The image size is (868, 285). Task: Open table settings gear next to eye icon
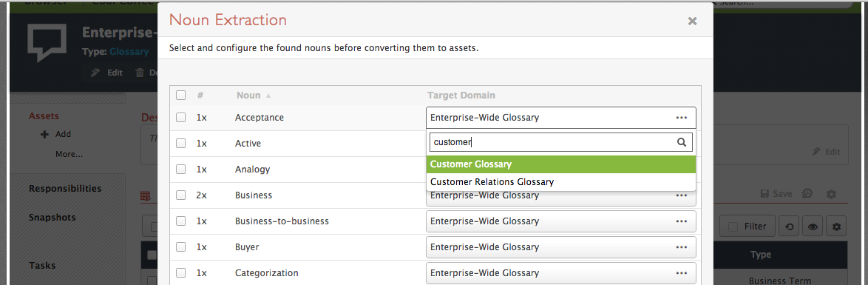click(x=836, y=227)
